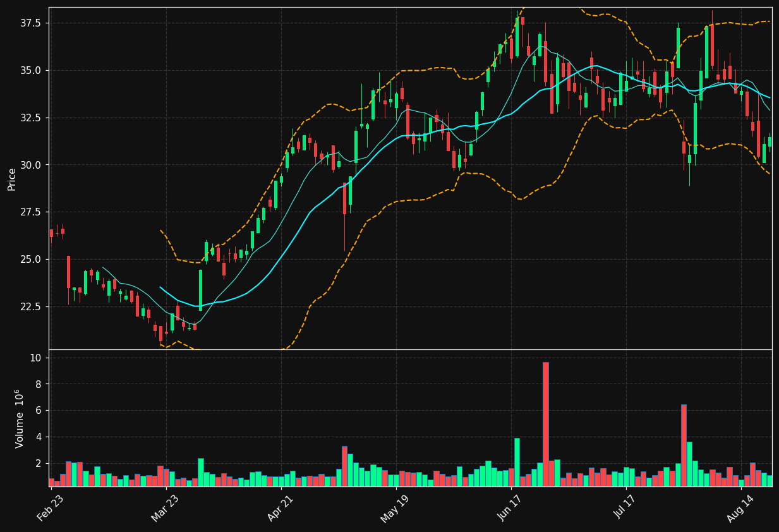Click the 6 volume tick label
779x532 pixels.
click(x=40, y=411)
